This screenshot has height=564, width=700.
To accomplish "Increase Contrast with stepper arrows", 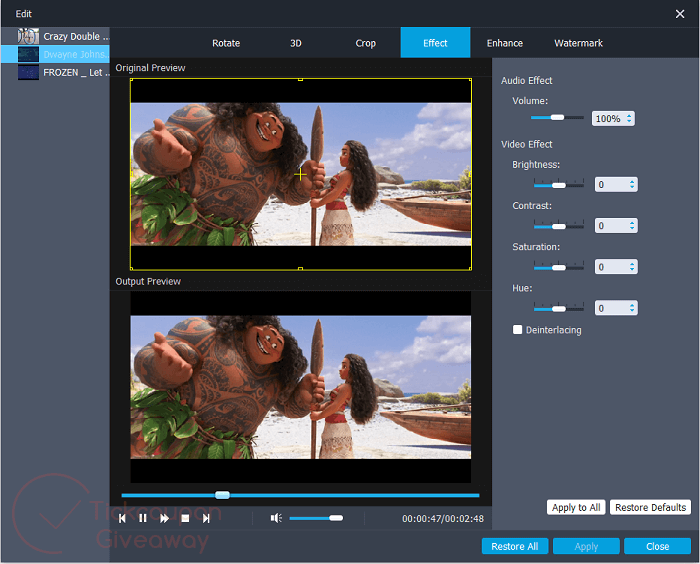I will [632, 222].
